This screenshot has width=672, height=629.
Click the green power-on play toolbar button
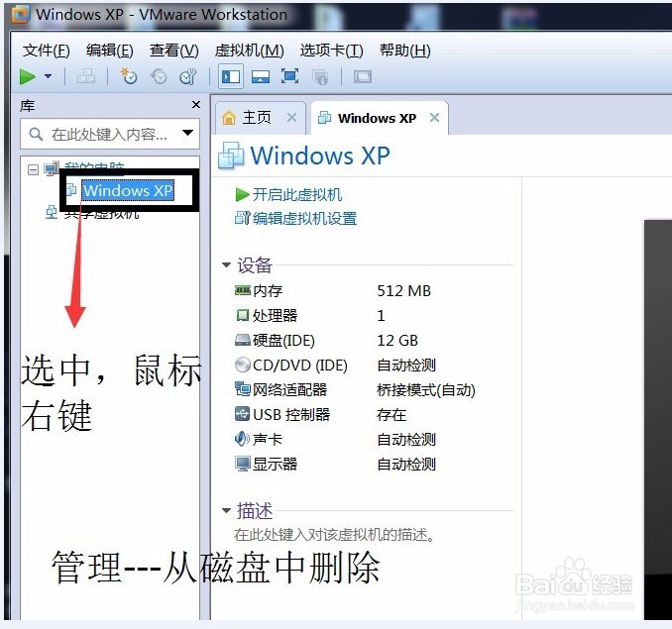tap(28, 77)
